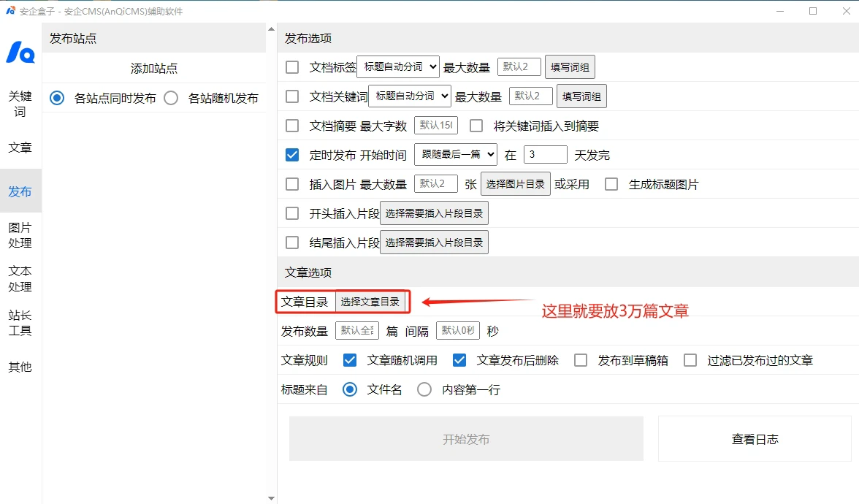Choose 内容第一行 as title source
This screenshot has height=504, width=859.
[424, 389]
